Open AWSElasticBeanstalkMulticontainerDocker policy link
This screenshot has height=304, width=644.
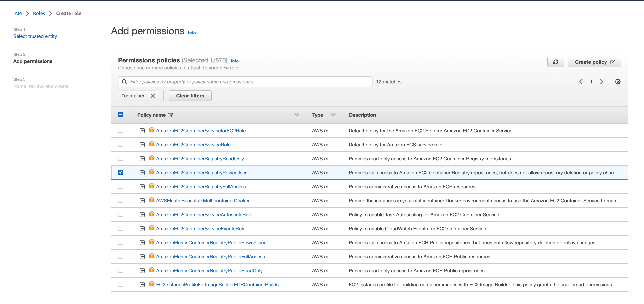pos(203,201)
